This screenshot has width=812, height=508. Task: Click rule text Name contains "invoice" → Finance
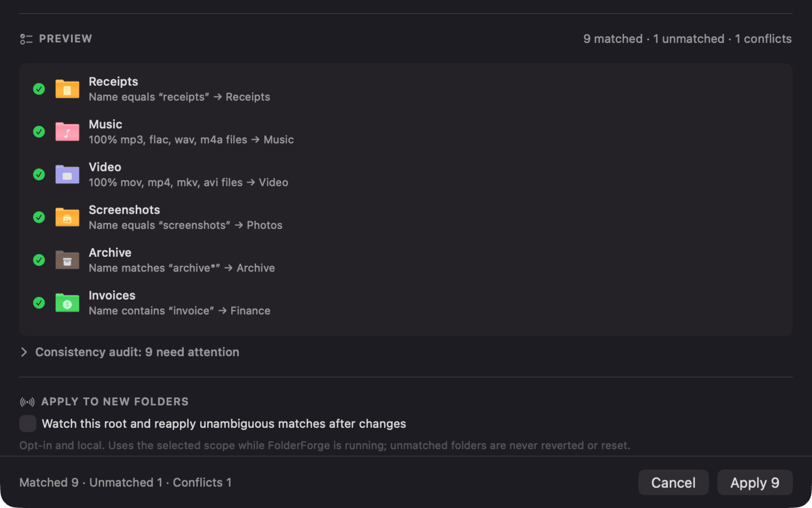[x=179, y=311]
